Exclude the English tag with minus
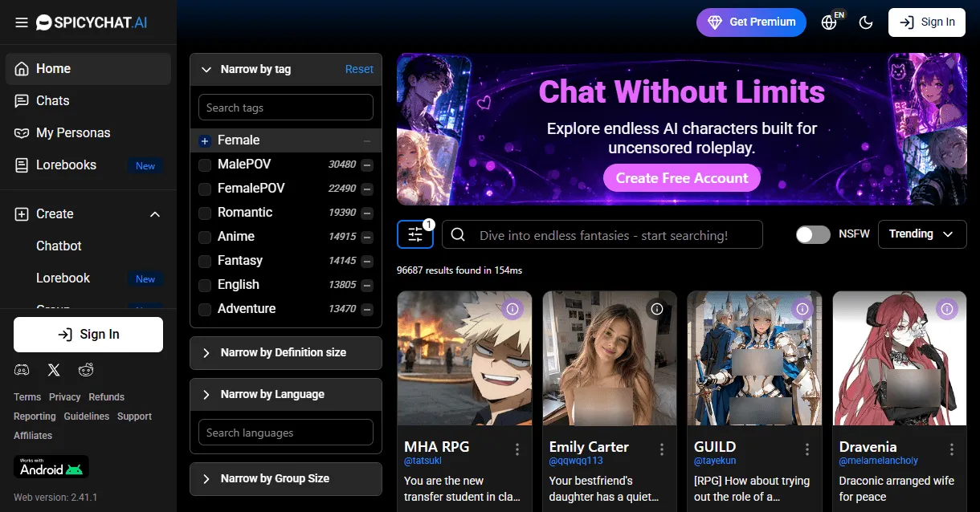The height and width of the screenshot is (512, 980). pyautogui.click(x=367, y=285)
